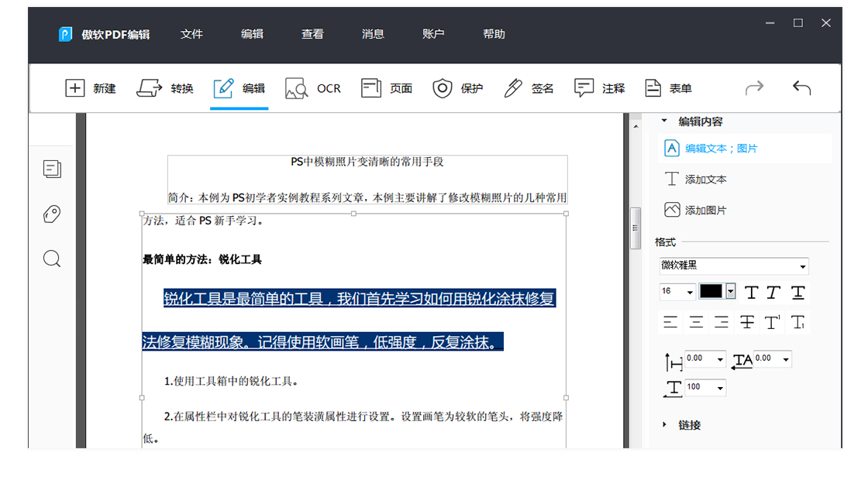Click the line 1.使用工具箱中的锐化工具。
Image resolution: width=868 pixels, height=480 pixels.
[x=232, y=381]
